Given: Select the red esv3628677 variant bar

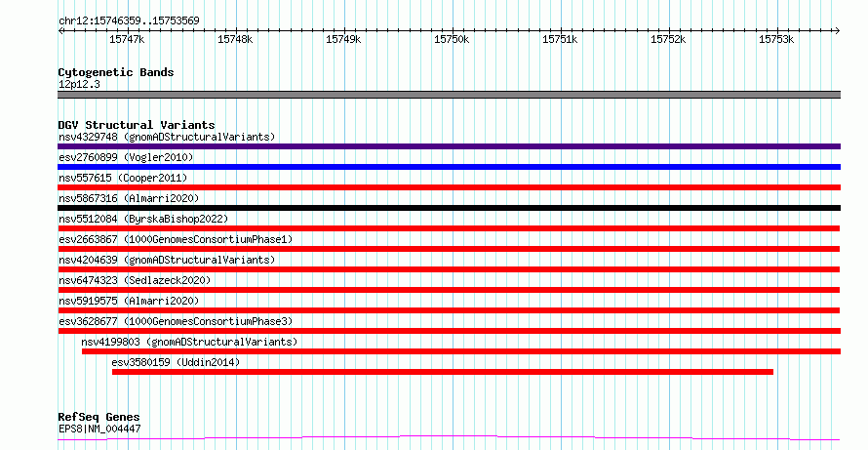Looking at the screenshot, I should click(449, 331).
